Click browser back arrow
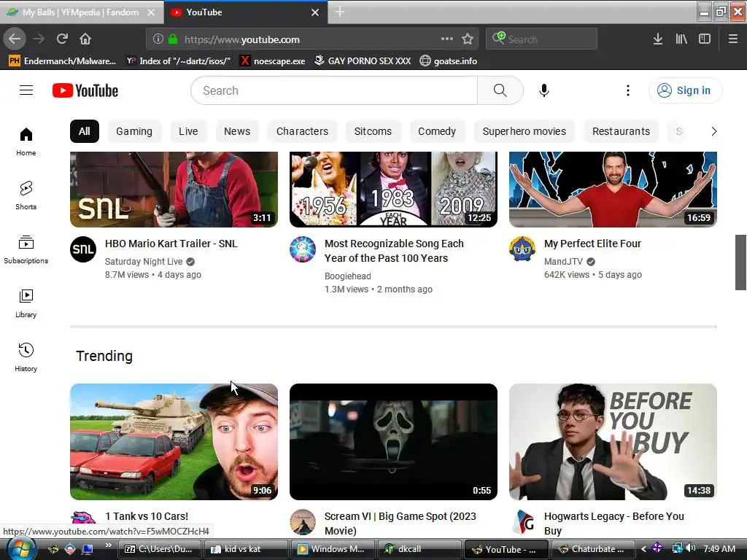The width and height of the screenshot is (747, 560). (x=15, y=39)
